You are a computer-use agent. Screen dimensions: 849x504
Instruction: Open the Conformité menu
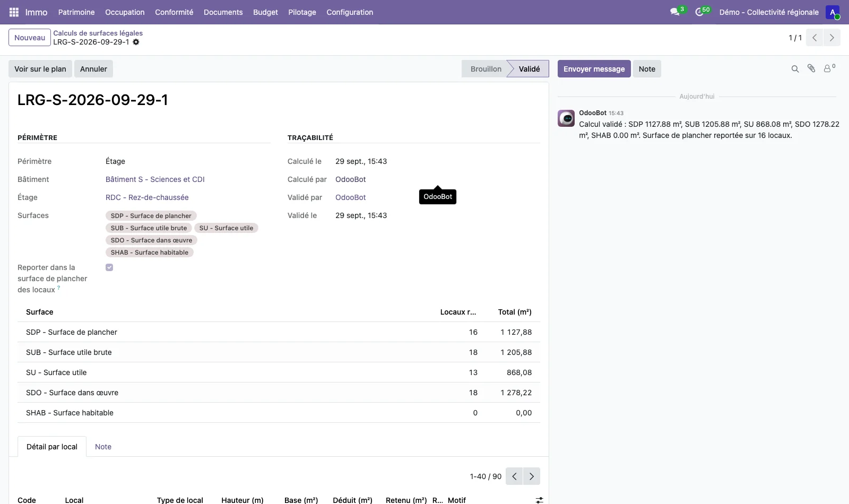(174, 12)
